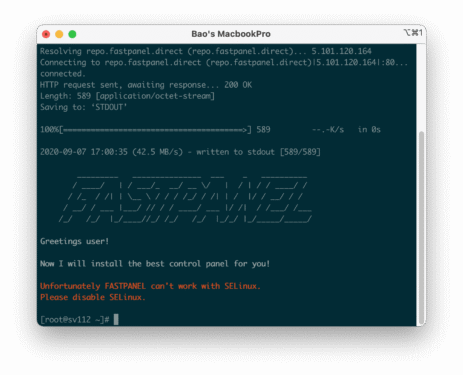Click the 'HTTP request sent, awaiting response... 200 OK' line

tap(146, 85)
